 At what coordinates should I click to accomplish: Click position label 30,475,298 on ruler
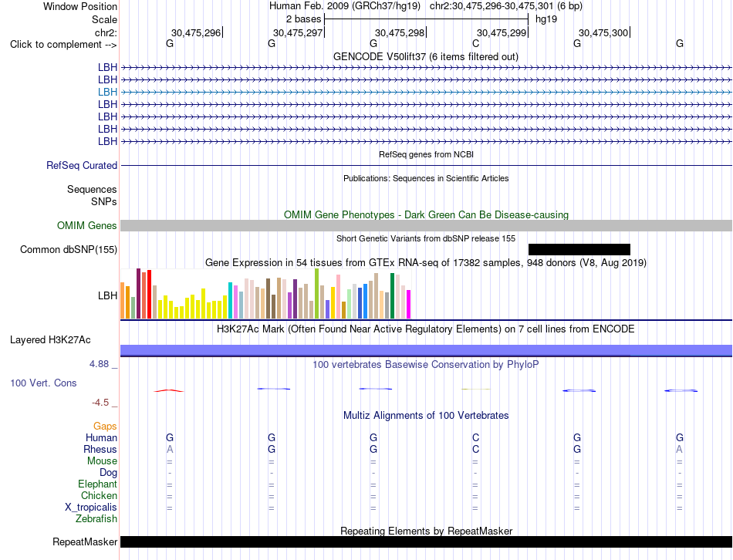[400, 32]
